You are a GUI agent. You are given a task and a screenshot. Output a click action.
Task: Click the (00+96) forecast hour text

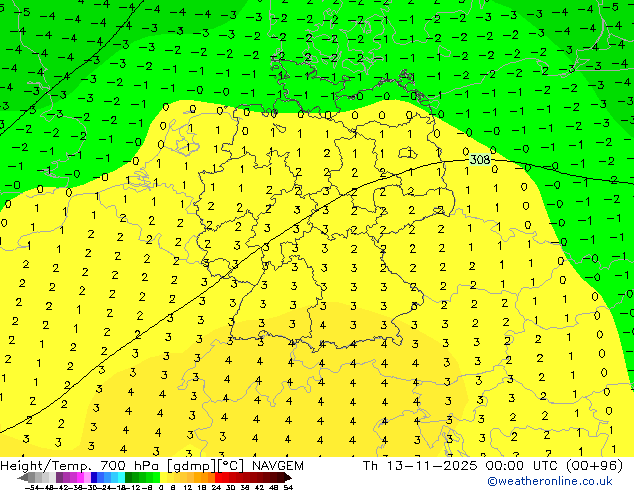pos(594,466)
